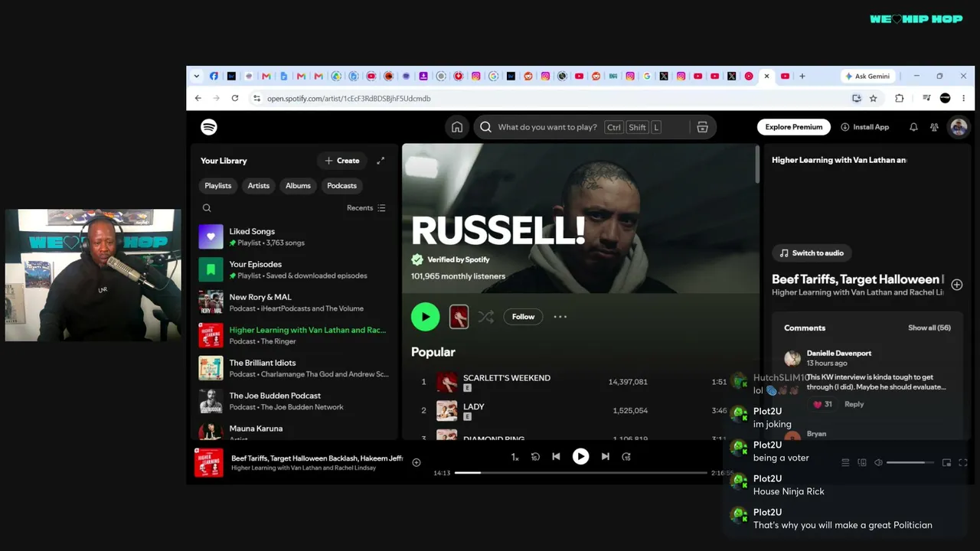Click the LADY track cover art
The height and width of the screenshot is (551, 980).
(x=447, y=411)
